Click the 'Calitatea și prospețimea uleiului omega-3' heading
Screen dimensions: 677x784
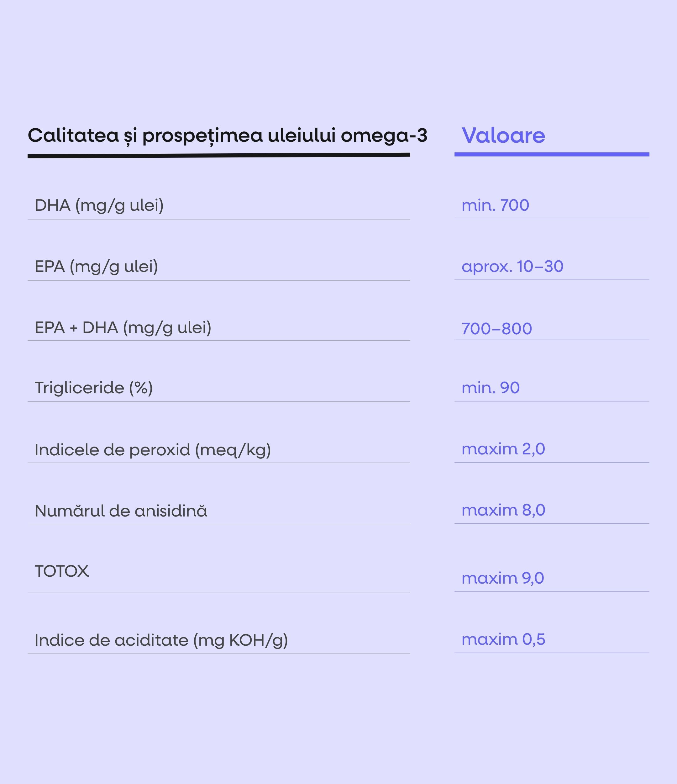(x=227, y=135)
